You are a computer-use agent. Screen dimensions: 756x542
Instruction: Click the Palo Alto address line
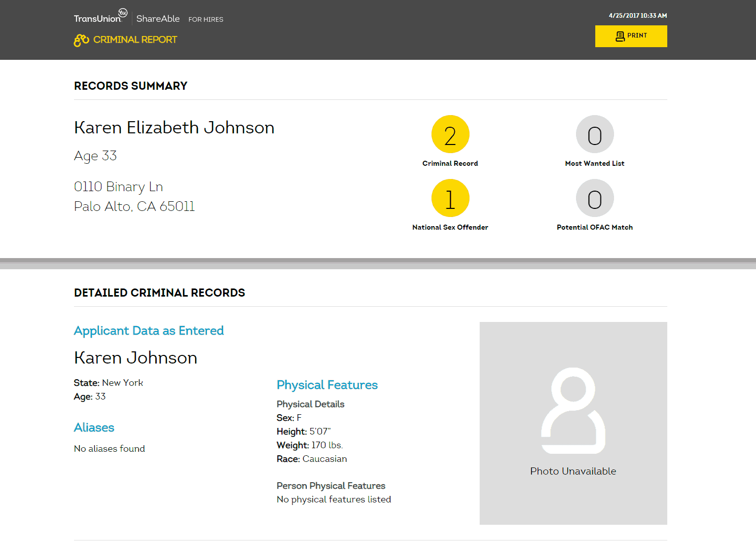(x=134, y=206)
